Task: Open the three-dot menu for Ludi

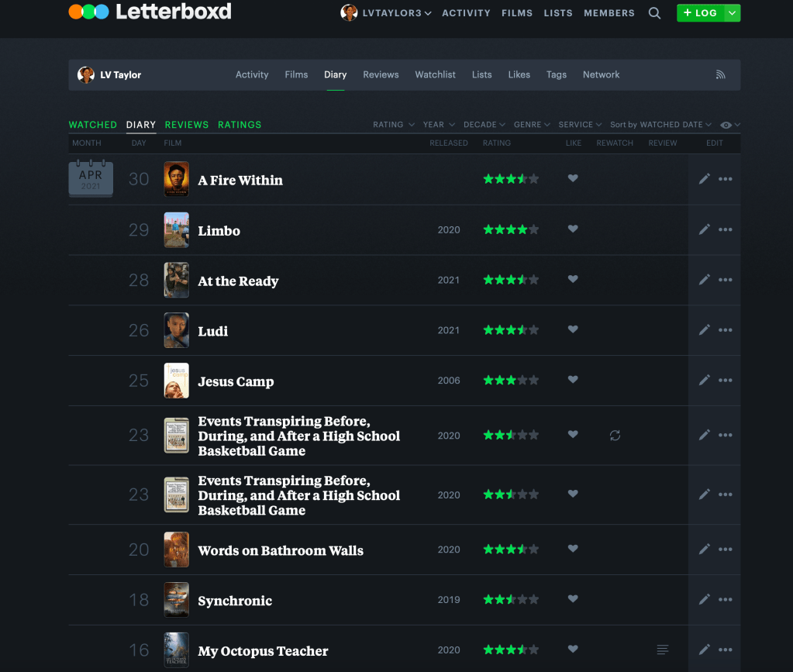Action: [x=726, y=330]
